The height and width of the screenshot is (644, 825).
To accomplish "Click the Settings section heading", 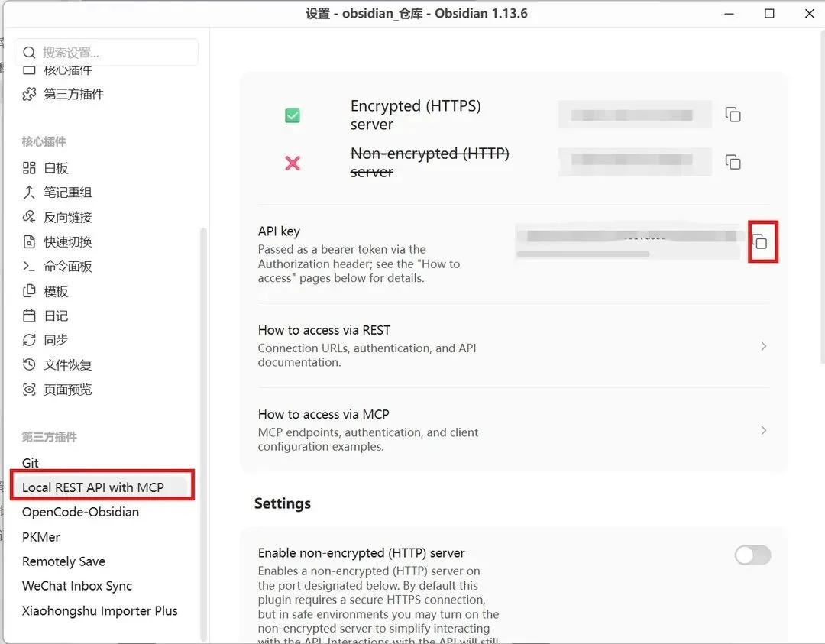I will click(283, 503).
